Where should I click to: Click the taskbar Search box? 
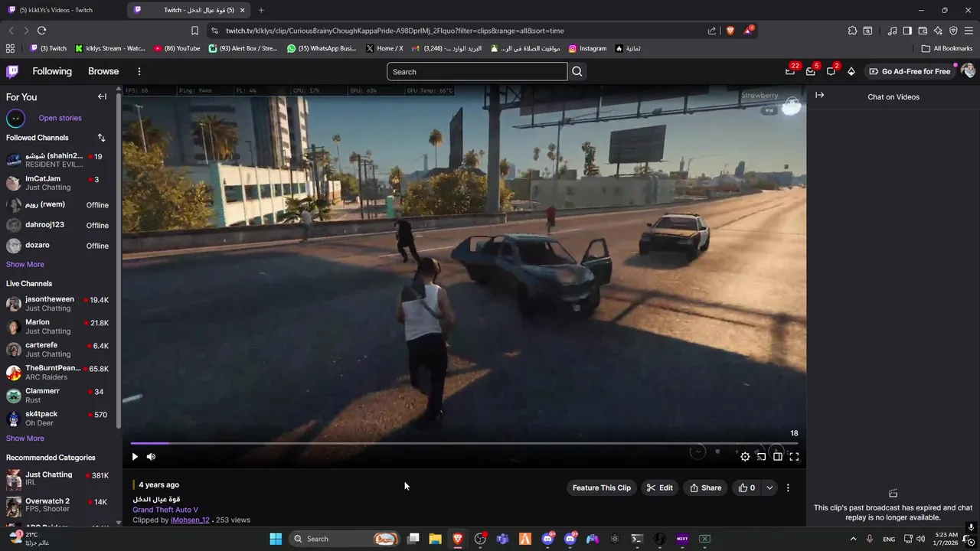tap(345, 539)
